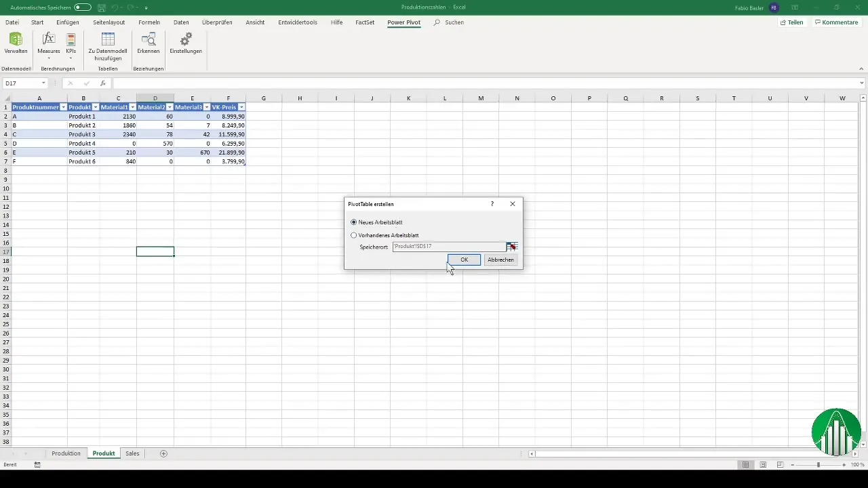Image resolution: width=868 pixels, height=488 pixels.
Task: Click the horizontal scrollbar
Action: tap(692, 453)
